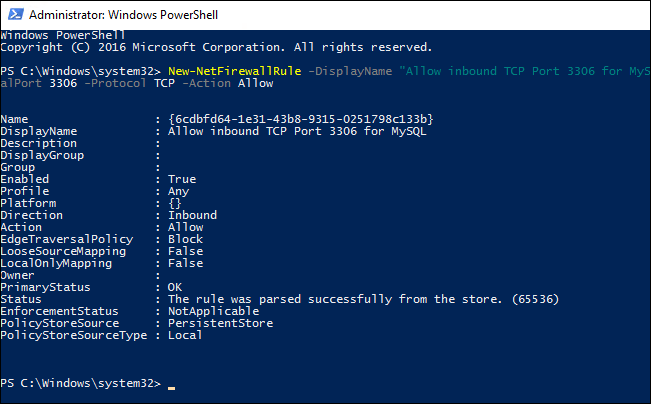Click the EdgeTraversalPolicy value Block
This screenshot has width=651, height=404.
[185, 239]
